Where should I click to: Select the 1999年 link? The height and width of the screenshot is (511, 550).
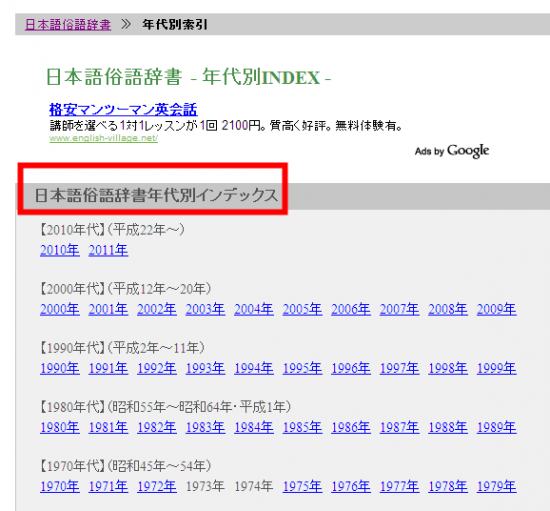496,368
